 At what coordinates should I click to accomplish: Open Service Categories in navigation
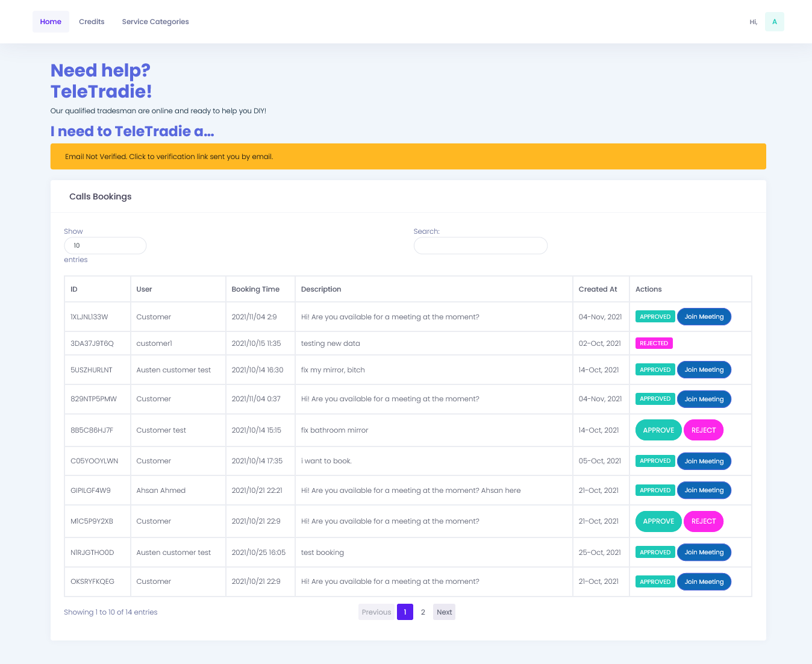click(155, 22)
